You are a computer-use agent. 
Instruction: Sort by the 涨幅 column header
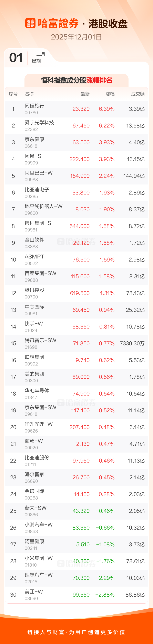(x=110, y=94)
